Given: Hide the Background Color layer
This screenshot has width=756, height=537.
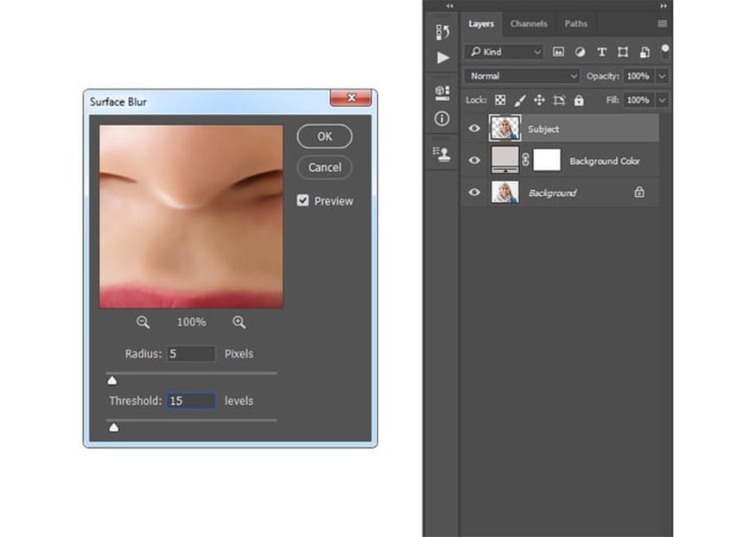Looking at the screenshot, I should pyautogui.click(x=474, y=160).
